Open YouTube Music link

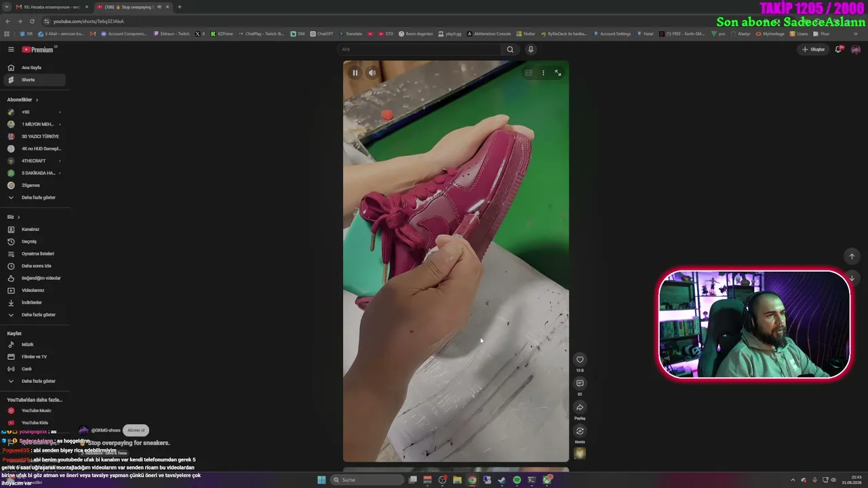(34, 411)
